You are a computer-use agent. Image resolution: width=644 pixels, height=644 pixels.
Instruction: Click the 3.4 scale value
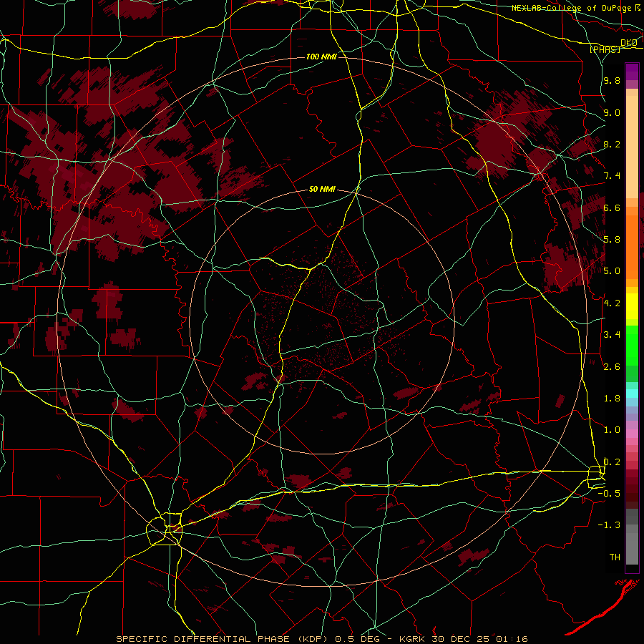[612, 335]
